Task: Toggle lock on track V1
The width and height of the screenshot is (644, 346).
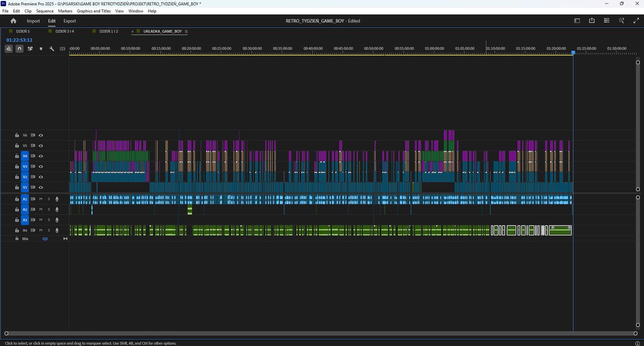Action: [17, 187]
